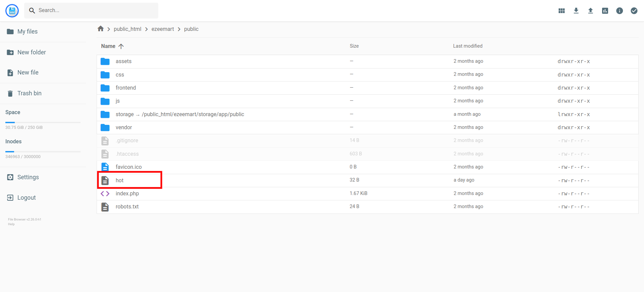Sort by Name column arrow
The height and width of the screenshot is (292, 644).
tap(121, 46)
